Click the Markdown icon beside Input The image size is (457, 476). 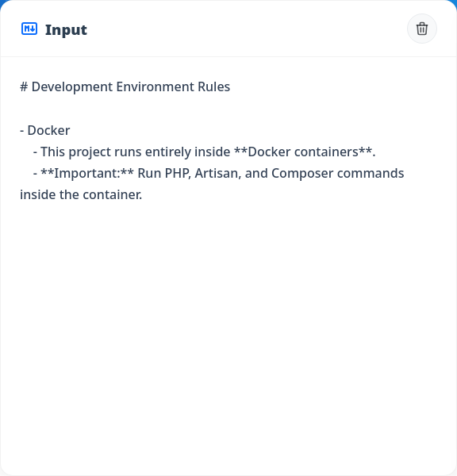pos(29,29)
